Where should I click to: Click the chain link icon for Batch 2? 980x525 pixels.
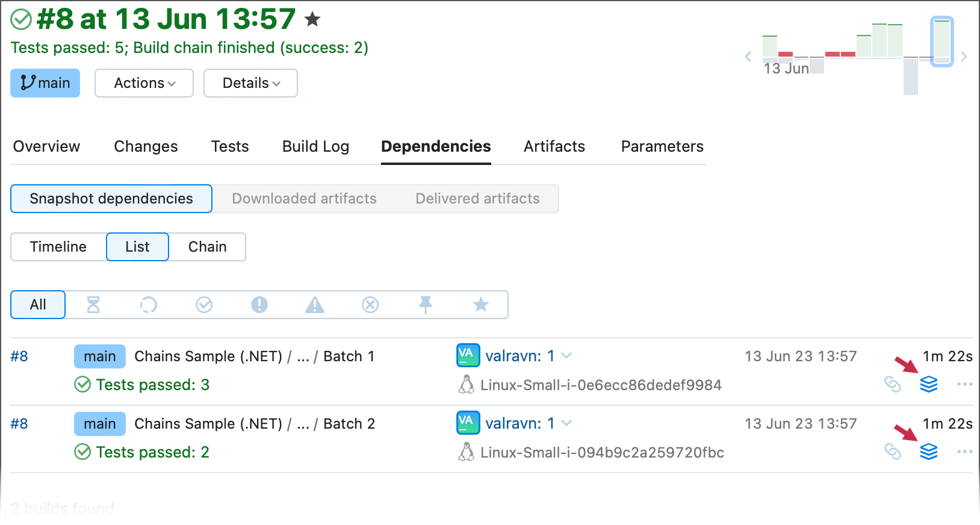pos(893,452)
